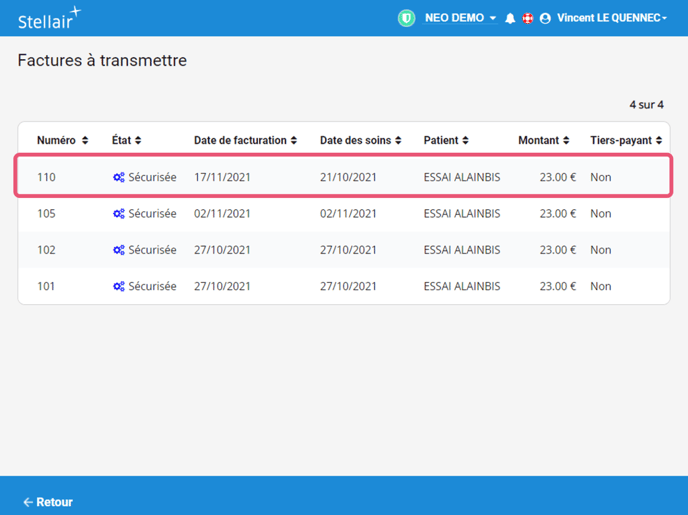Sort by État column header
The image size is (688, 515).
[126, 141]
